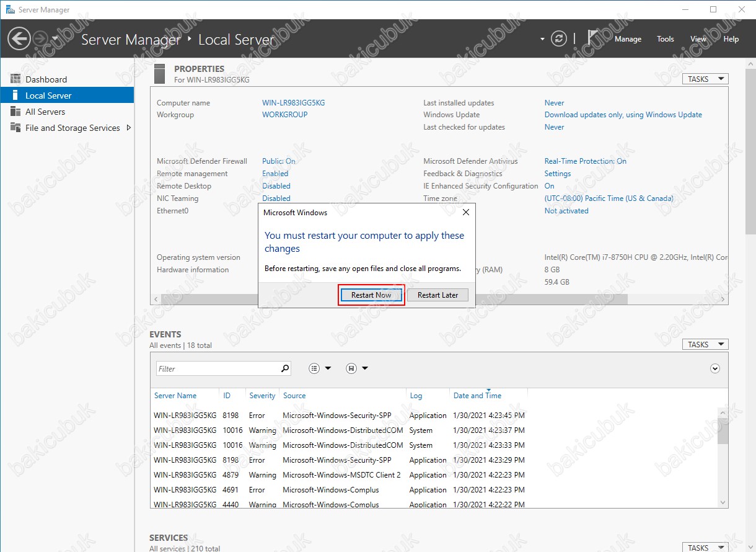
Task: Open the Help menu
Action: 731,38
